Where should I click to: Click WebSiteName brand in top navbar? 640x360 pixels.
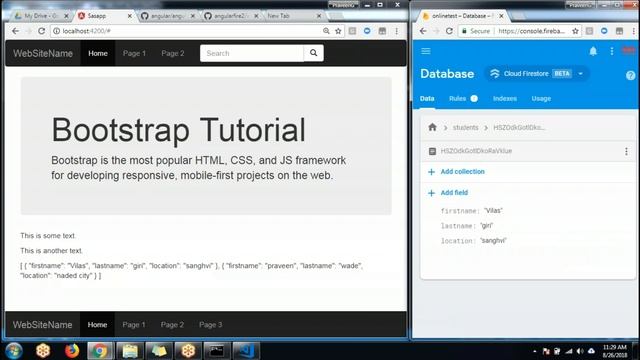[43, 53]
